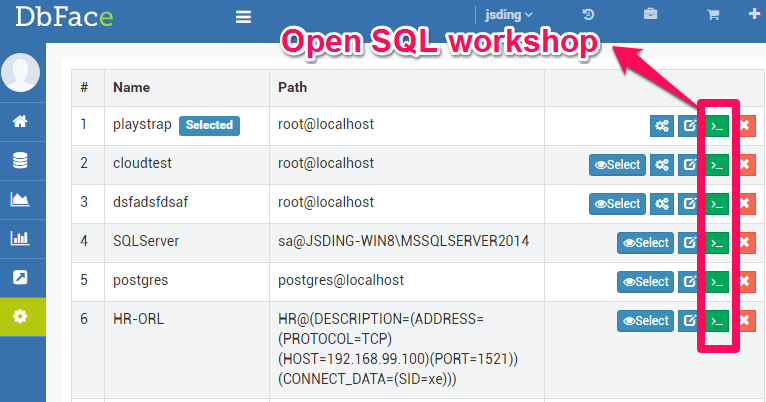Open settings cogs for dsfadsfdsaf

pyautogui.click(x=662, y=204)
